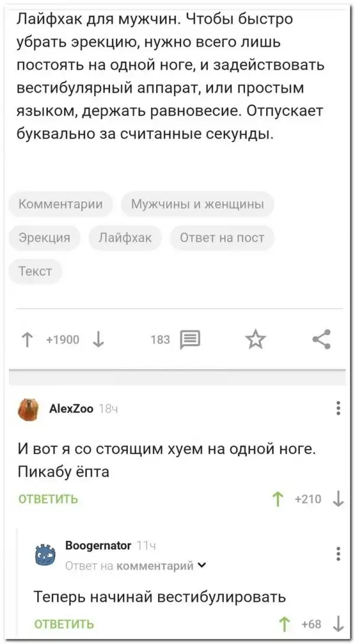Image resolution: width=355 pixels, height=644 pixels.
Task: Open AlexZoo comment options menu
Action: 338,408
